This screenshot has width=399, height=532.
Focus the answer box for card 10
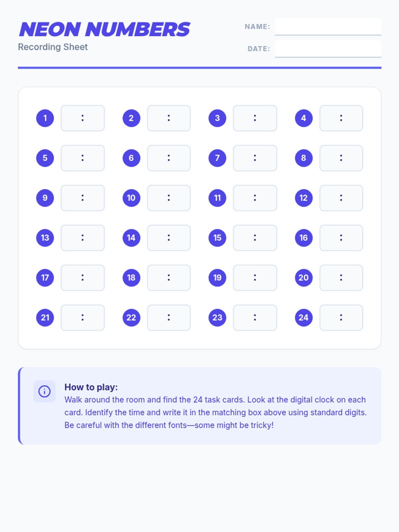[169, 198]
